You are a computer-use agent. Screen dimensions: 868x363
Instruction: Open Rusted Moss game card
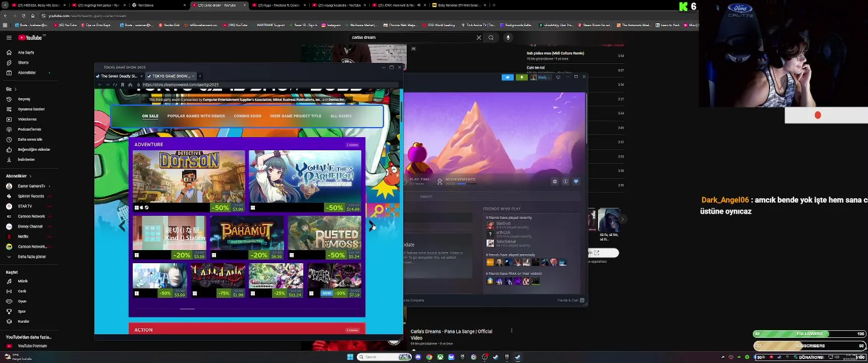pyautogui.click(x=324, y=237)
